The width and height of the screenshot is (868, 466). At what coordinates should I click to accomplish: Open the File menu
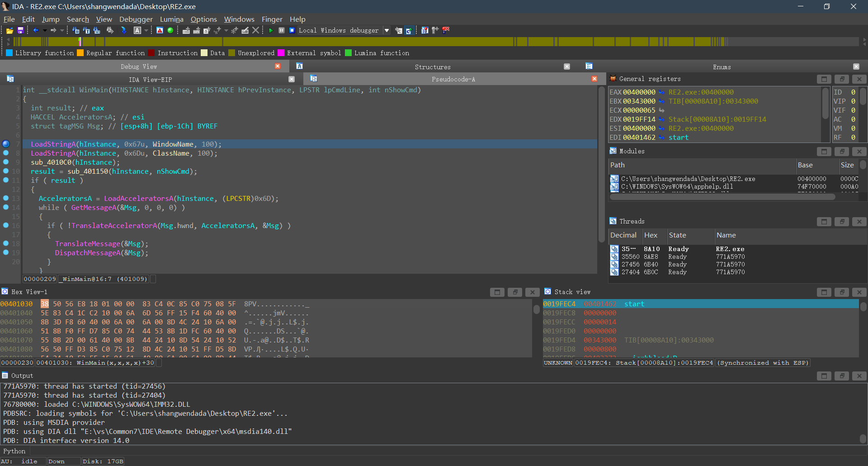click(x=9, y=19)
